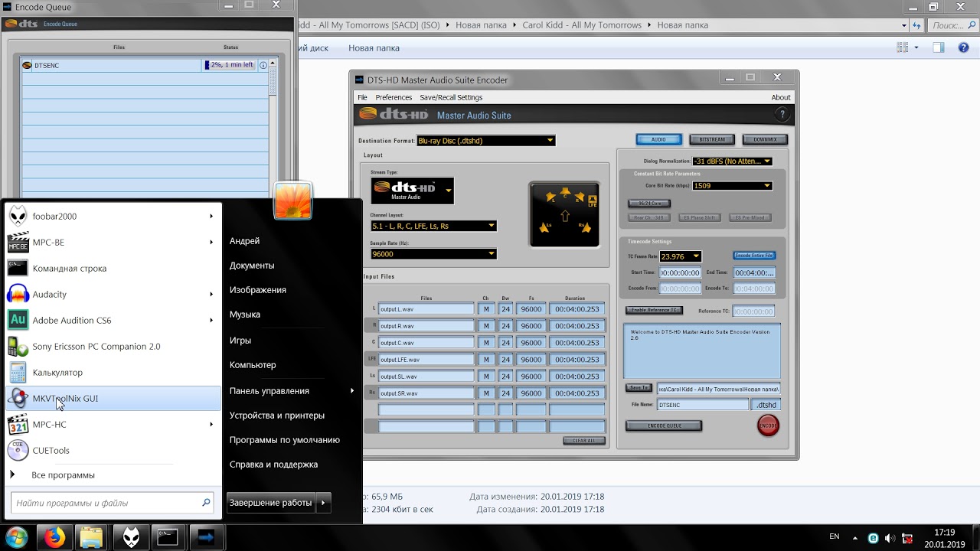Select the BITSTREAM mode button

pos(712,139)
